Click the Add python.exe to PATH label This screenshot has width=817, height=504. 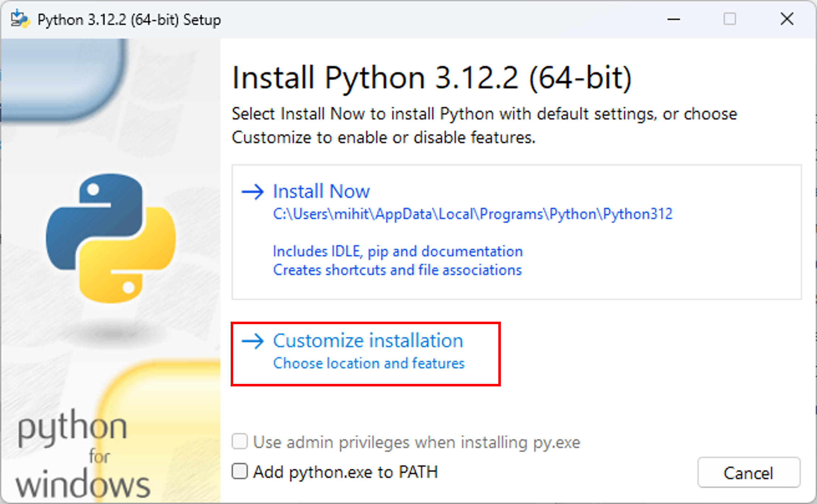pyautogui.click(x=345, y=472)
